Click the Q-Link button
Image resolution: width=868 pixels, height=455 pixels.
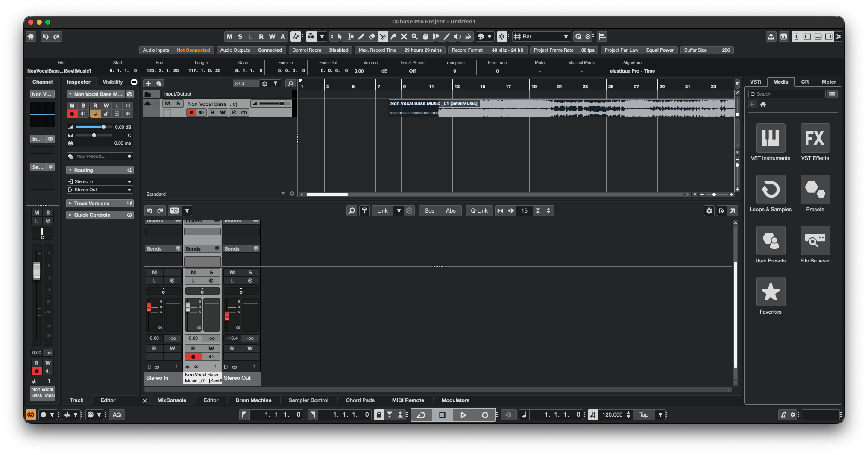point(479,211)
